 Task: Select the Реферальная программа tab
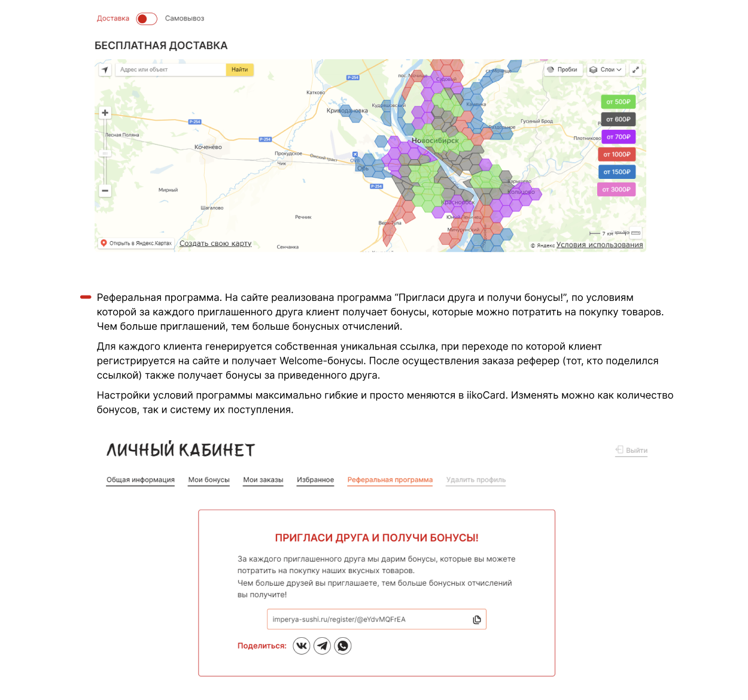tap(390, 480)
